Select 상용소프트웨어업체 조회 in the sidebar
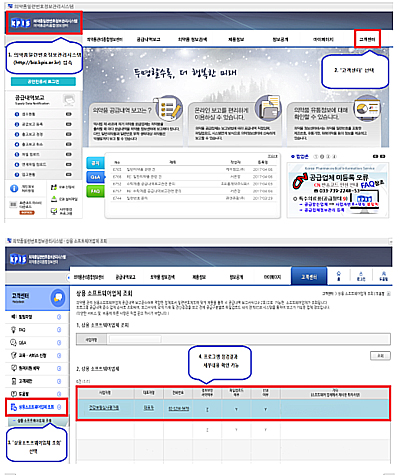The height and width of the screenshot is (475, 400). click(x=37, y=407)
